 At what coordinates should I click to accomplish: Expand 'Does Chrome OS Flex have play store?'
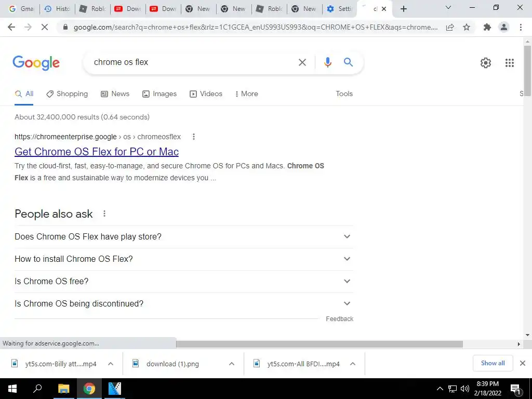tap(184, 236)
